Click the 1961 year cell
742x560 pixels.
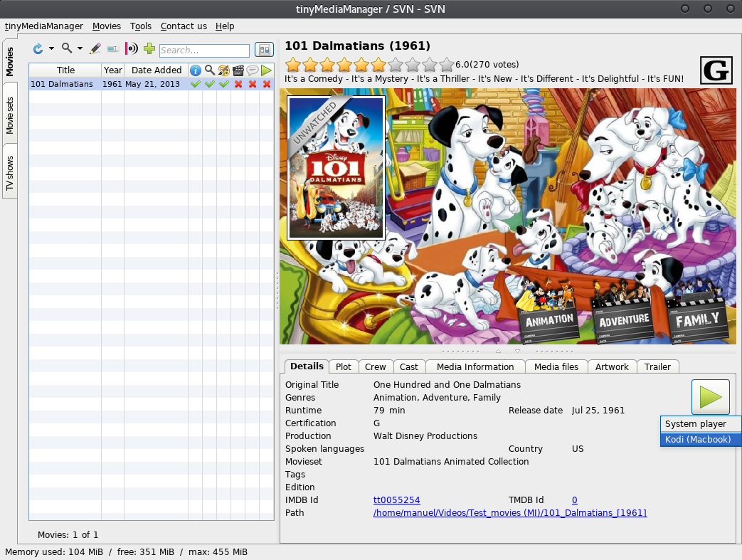coord(112,84)
